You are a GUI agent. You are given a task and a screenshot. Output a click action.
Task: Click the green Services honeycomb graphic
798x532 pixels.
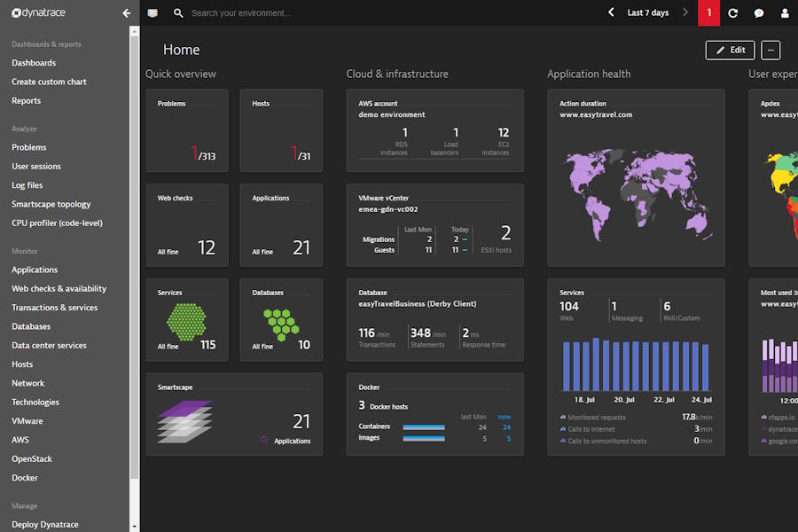186,322
